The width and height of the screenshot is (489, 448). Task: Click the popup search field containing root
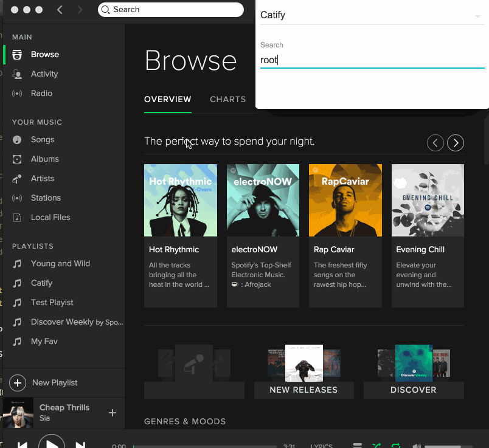pos(372,60)
